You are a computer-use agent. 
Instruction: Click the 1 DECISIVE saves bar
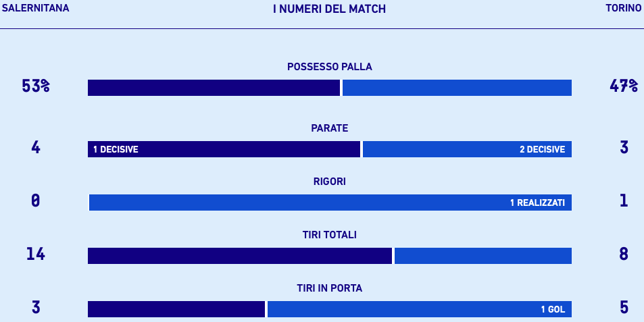click(224, 149)
